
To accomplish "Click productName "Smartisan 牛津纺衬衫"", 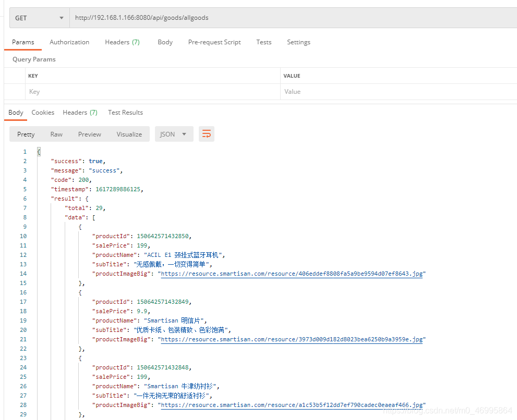I will 180,386.
